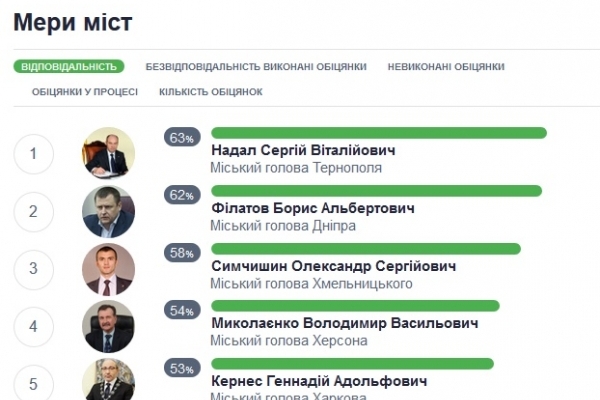Click Mykolaienko Volodymyr's avatar photo
Viewport: 600px width, 400px height.
[108, 326]
